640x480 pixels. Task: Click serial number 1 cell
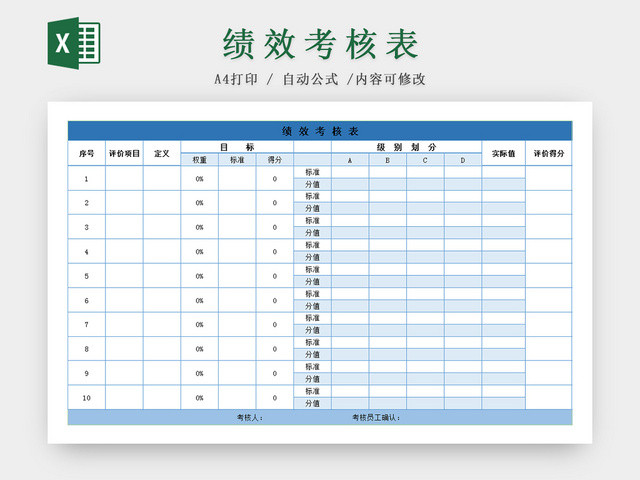coord(87,178)
